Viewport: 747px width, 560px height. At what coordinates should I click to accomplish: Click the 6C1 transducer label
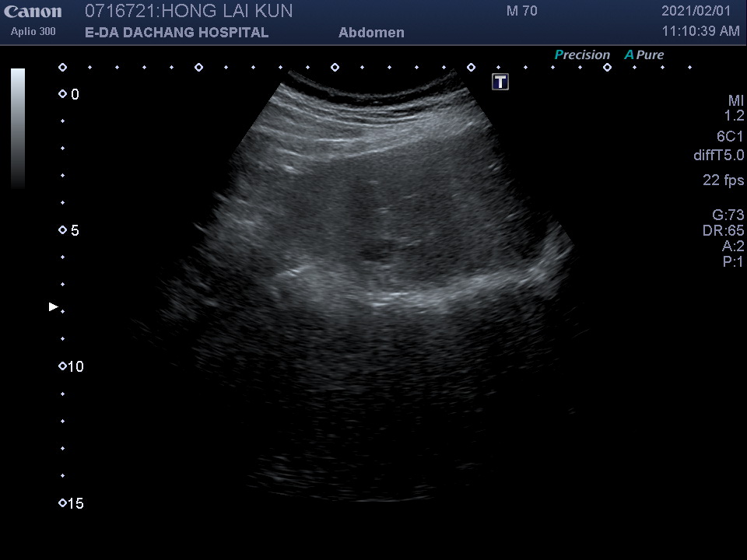(730, 136)
